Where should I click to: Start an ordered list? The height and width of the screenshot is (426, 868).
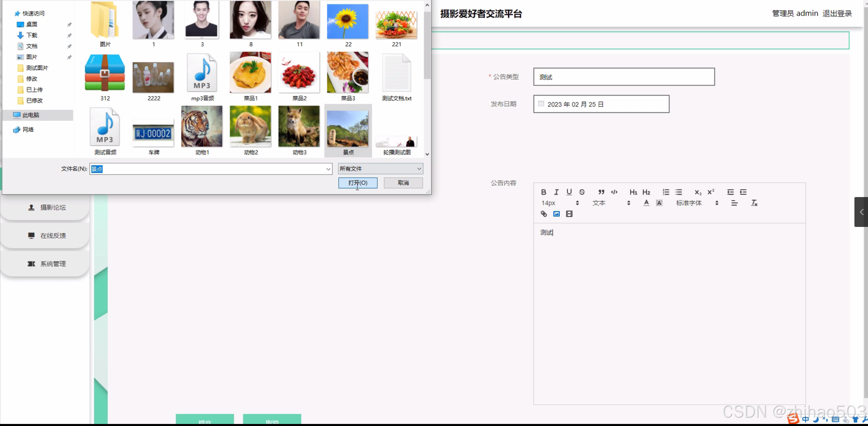click(666, 192)
